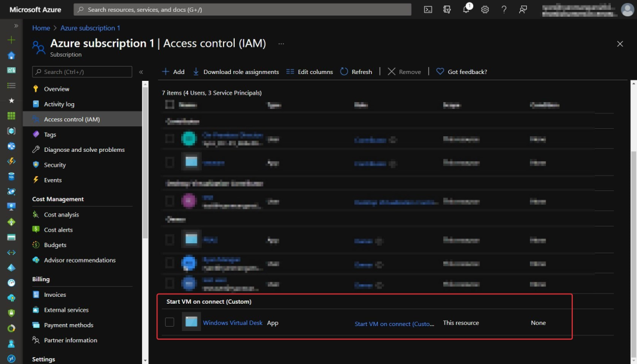637x364 pixels.
Task: Go to Home via sidebar house icon
Action: [x=11, y=55]
